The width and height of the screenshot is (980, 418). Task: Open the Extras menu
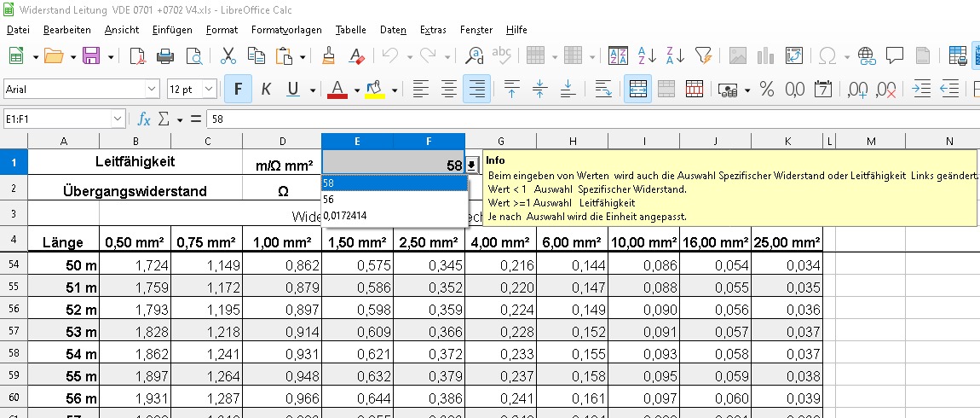click(x=433, y=29)
